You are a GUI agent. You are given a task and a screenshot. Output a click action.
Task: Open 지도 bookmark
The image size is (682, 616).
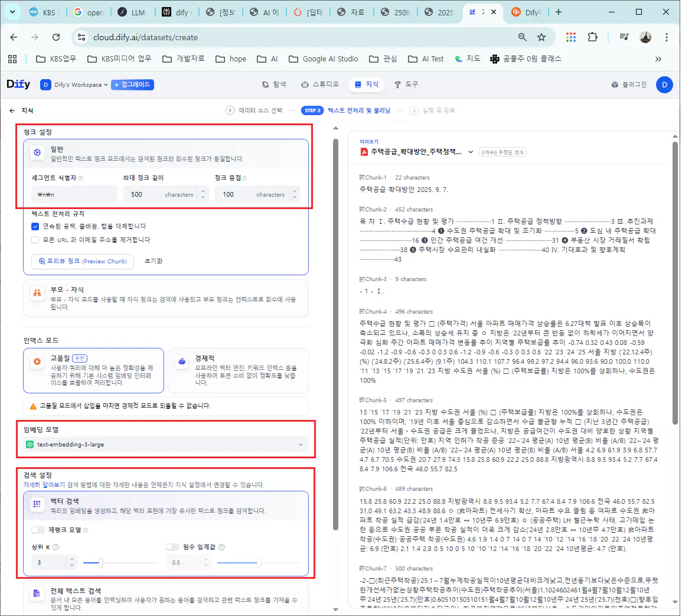[x=468, y=58]
